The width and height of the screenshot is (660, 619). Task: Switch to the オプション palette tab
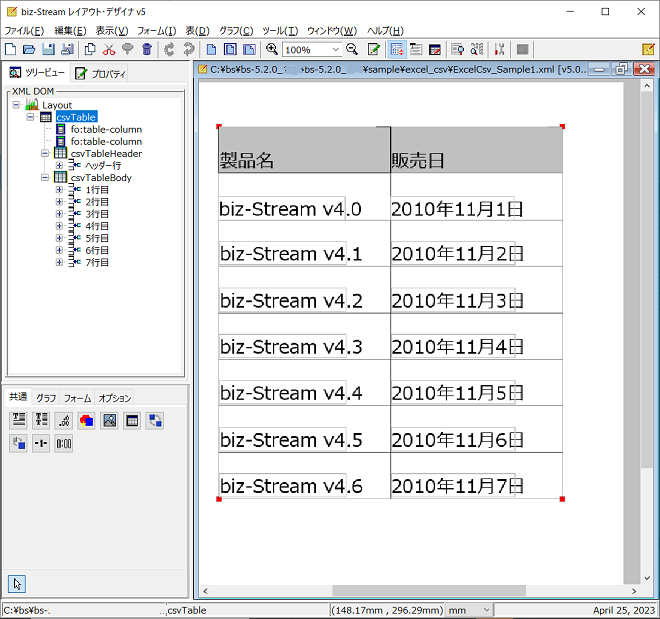[114, 398]
